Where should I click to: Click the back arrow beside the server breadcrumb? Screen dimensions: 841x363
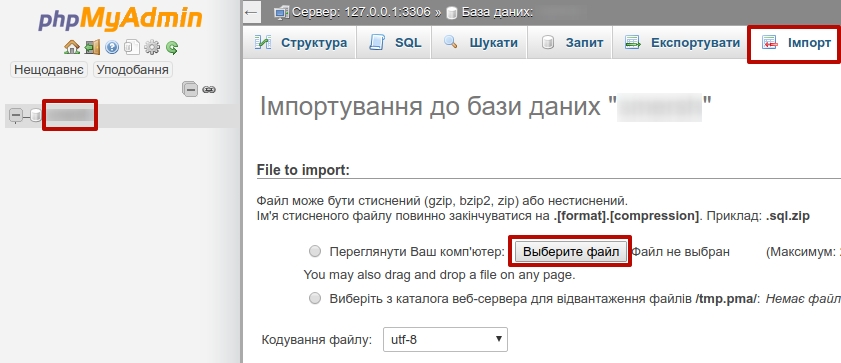coord(252,12)
